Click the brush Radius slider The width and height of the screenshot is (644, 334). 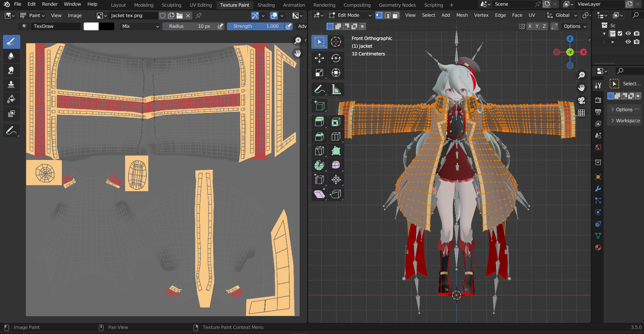click(x=189, y=26)
